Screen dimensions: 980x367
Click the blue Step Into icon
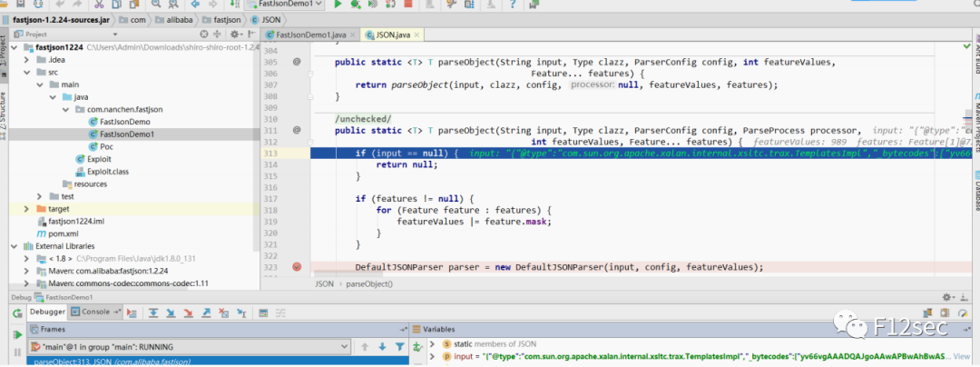click(x=171, y=312)
